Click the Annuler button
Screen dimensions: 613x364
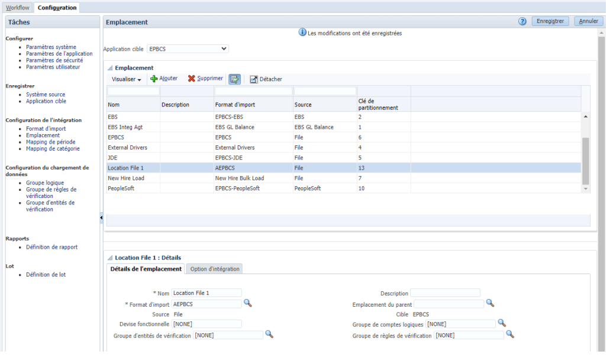tap(588, 21)
